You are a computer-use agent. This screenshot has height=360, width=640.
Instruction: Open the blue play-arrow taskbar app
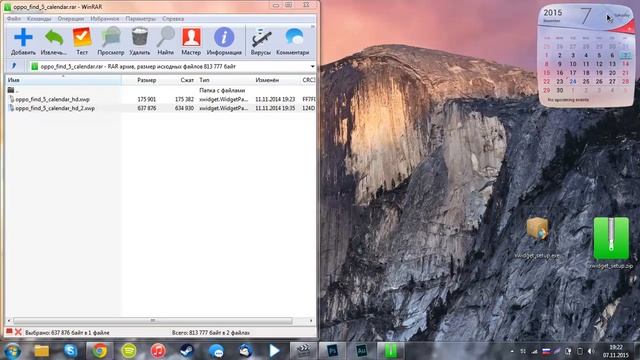point(274,351)
